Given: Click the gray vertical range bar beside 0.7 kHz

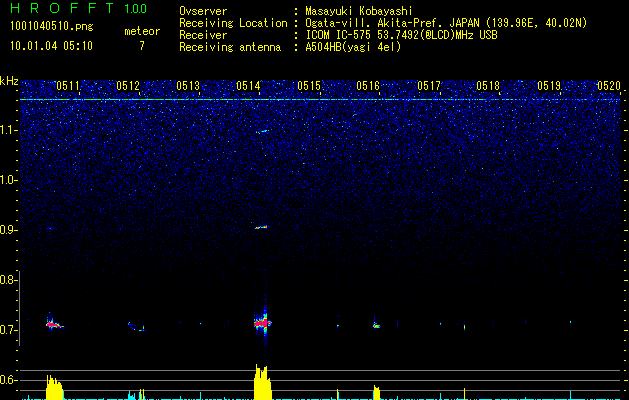Looking at the screenshot, I should pyautogui.click(x=19, y=308).
